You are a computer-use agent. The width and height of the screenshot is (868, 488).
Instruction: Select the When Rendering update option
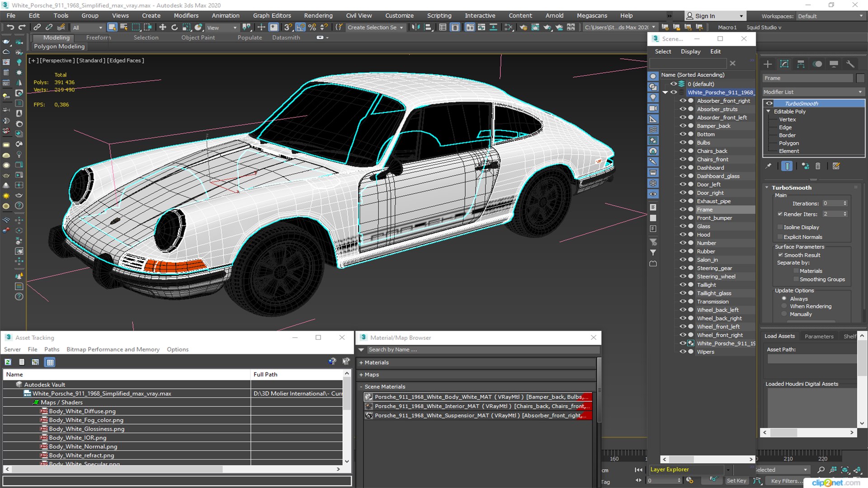click(784, 306)
